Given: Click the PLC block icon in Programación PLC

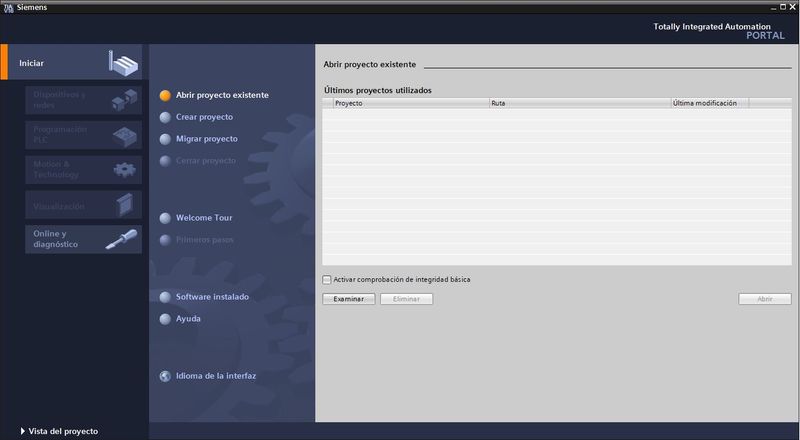Looking at the screenshot, I should tap(124, 136).
